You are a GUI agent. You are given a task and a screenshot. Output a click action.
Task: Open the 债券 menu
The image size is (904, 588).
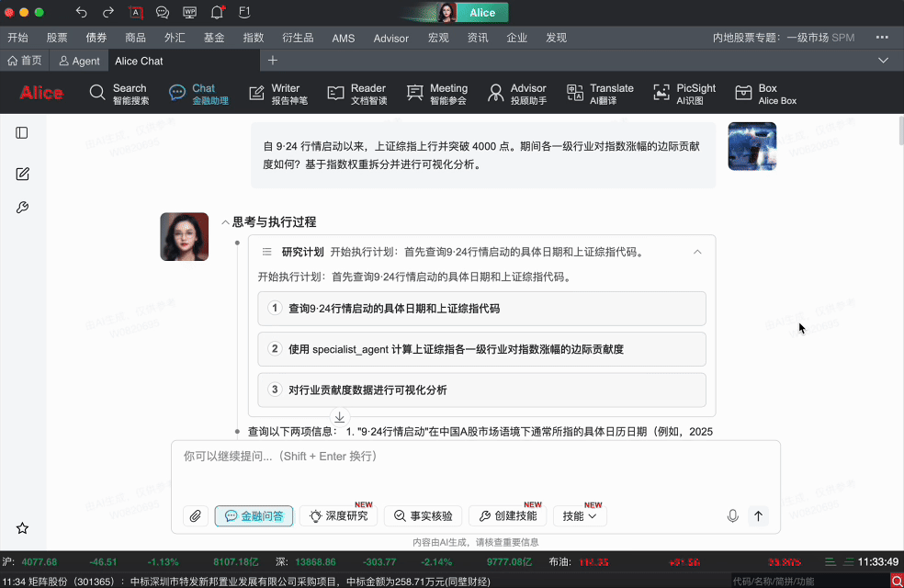coord(96,38)
